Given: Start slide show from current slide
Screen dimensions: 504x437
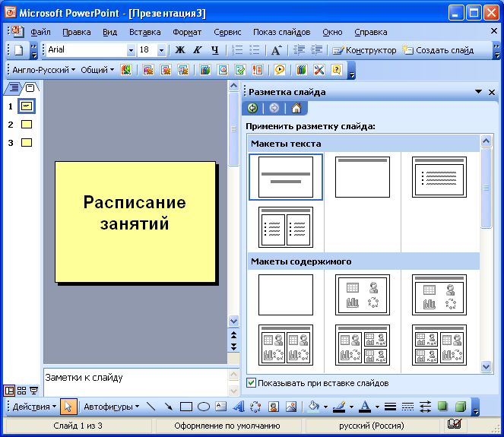Looking at the screenshot, I should click(33, 391).
